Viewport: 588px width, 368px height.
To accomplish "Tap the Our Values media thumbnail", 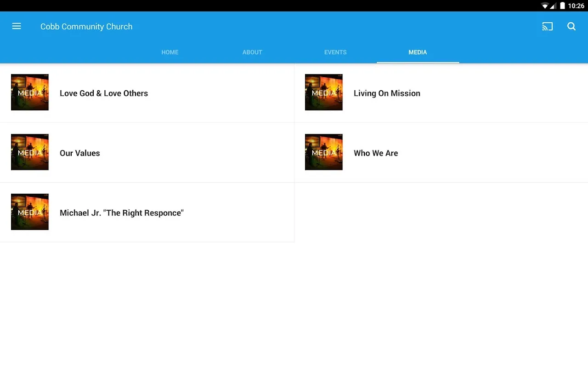I will point(30,152).
